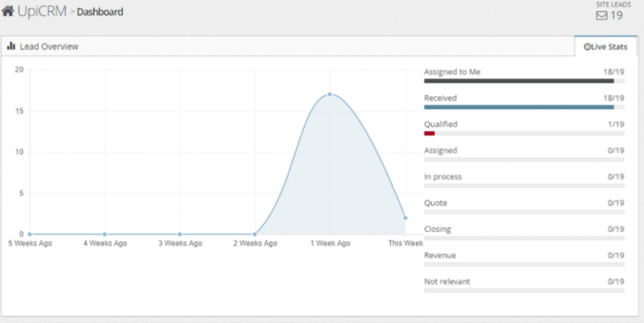Switch to the Live Stats tab

click(606, 46)
